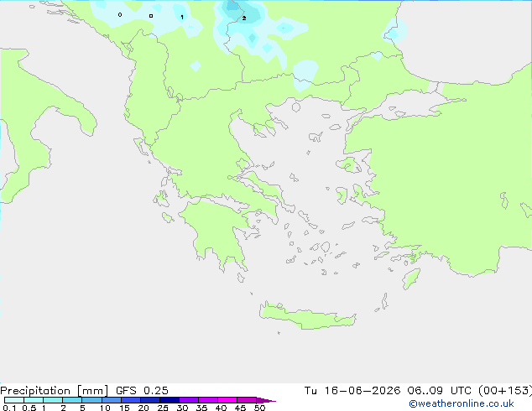Click the 20 mm legend color swatch

click(x=150, y=400)
